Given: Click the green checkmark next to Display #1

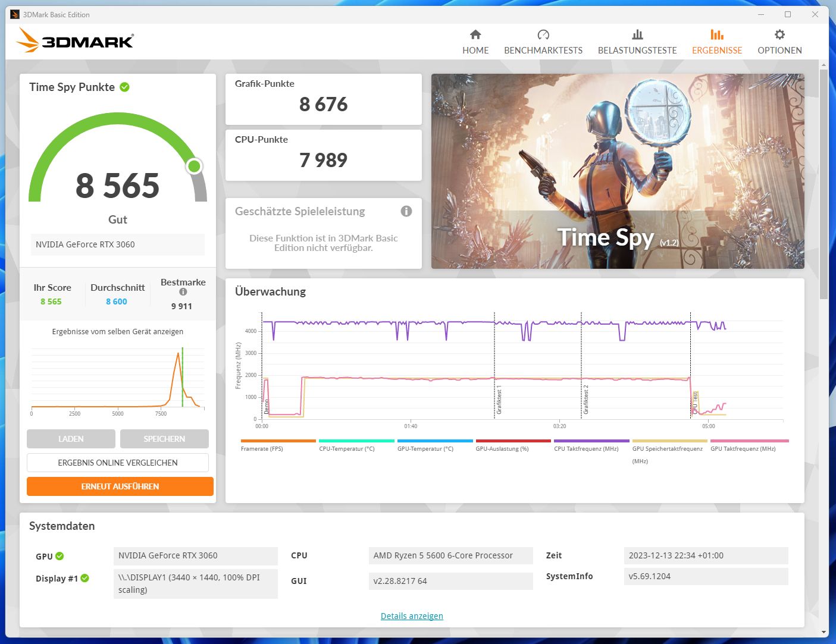Looking at the screenshot, I should coord(84,578).
